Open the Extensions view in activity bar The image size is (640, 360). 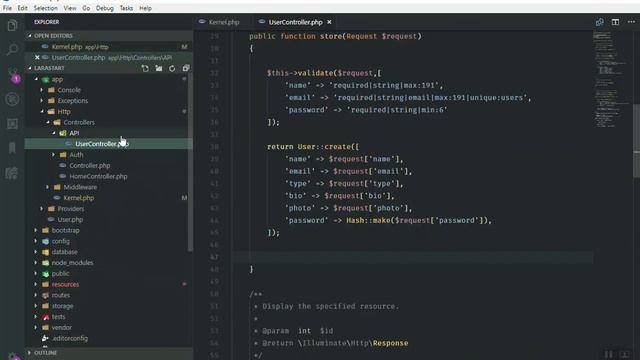(x=12, y=123)
